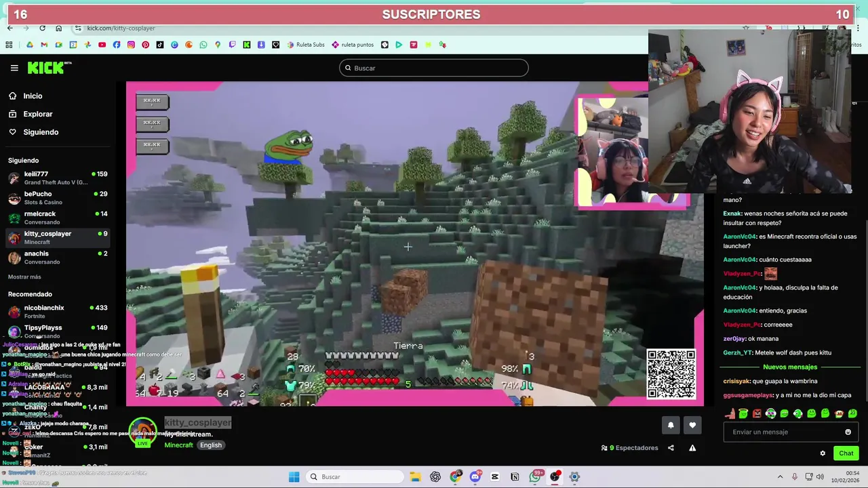Open CapCut from the taskbar

click(495, 476)
